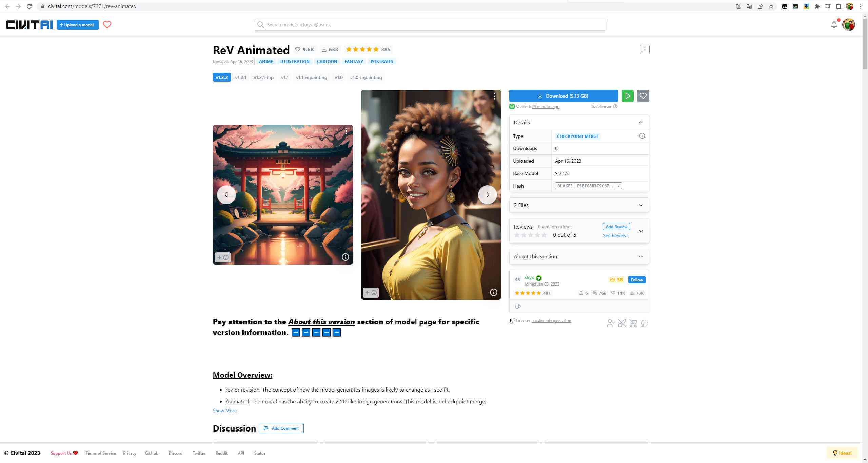Expand the hash type arrow
The height and width of the screenshot is (463, 868).
[619, 186]
